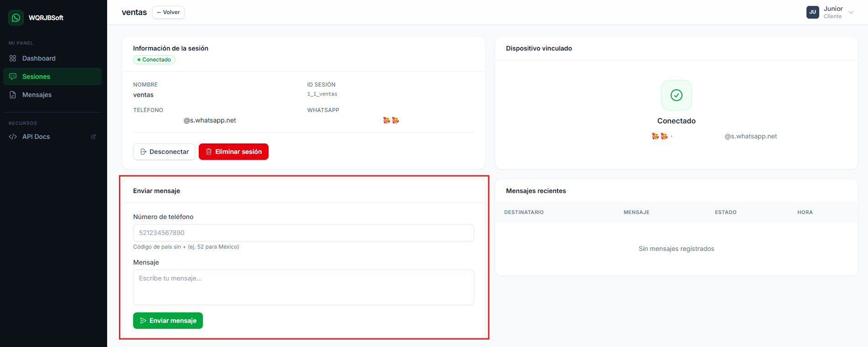Click the Conectado status badge
Screen dimensions: 868x347
coord(154,60)
